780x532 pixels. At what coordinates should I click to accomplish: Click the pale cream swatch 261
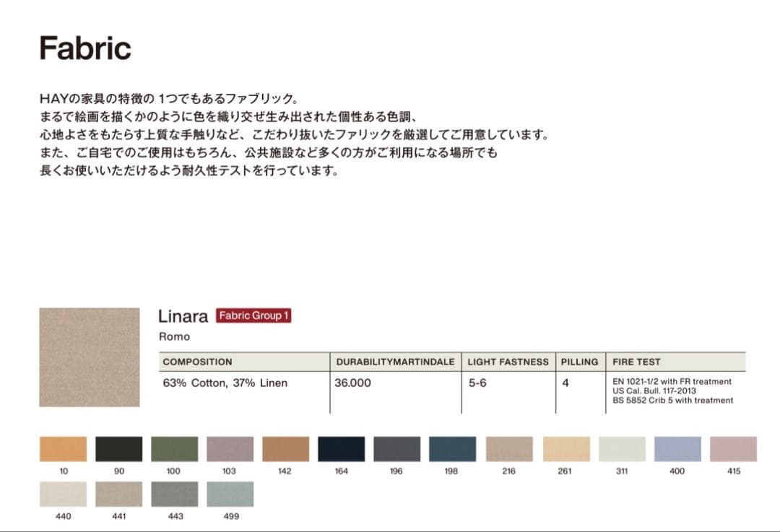pyautogui.click(x=565, y=449)
